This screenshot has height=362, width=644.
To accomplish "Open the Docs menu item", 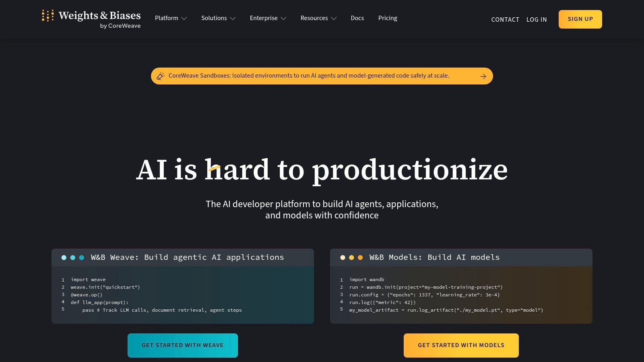I will click(357, 18).
